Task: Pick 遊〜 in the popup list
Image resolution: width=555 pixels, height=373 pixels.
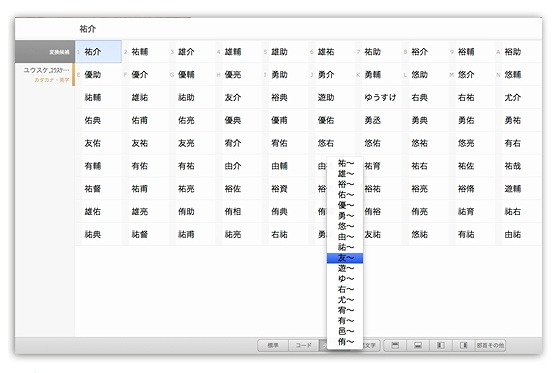Action: (x=345, y=268)
